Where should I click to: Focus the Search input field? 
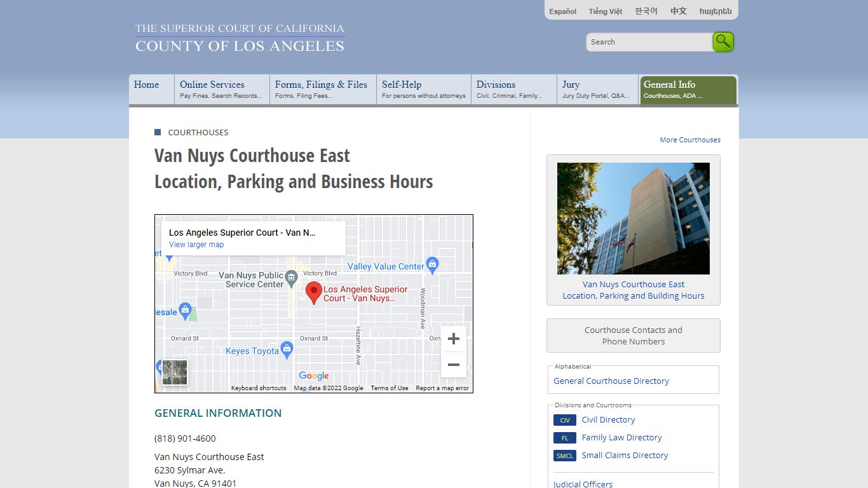tap(649, 42)
